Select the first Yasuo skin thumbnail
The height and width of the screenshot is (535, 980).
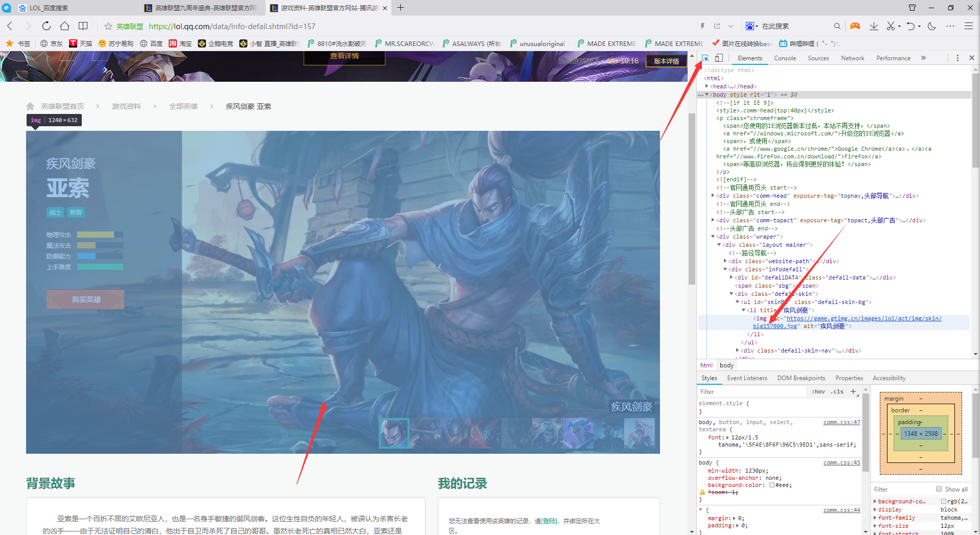[x=394, y=433]
